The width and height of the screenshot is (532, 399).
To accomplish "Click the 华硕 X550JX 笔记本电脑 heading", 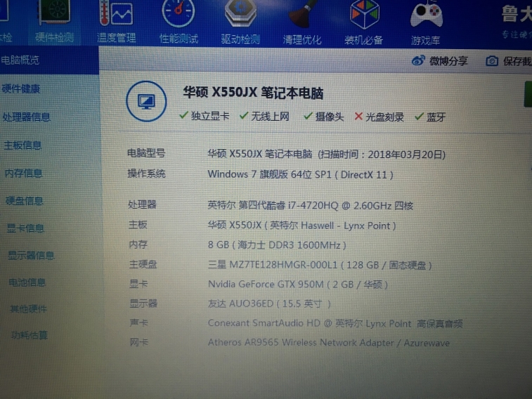I will pyautogui.click(x=253, y=93).
